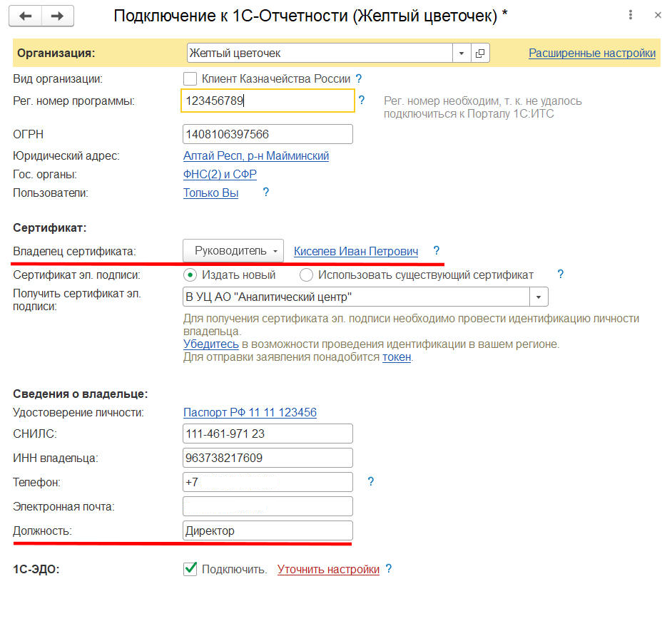672x641 pixels.
Task: Click the forward navigation arrow
Action: [58, 16]
